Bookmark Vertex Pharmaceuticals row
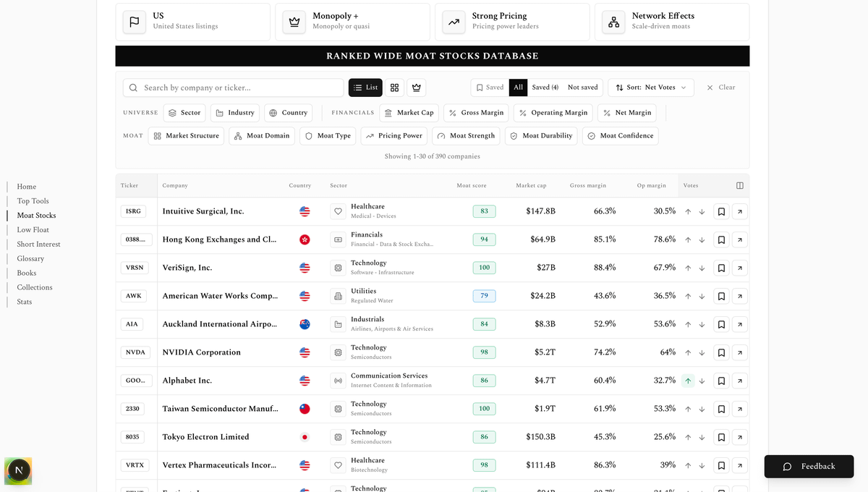Screen dimensions: 868x492 point(721,465)
